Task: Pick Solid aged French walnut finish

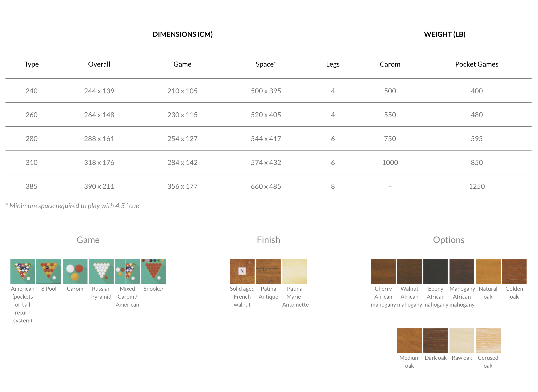Action: click(x=242, y=271)
